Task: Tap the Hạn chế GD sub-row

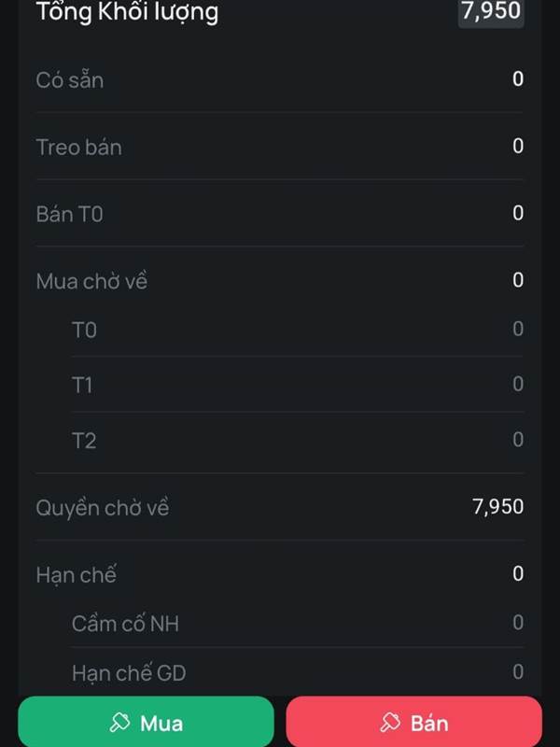Action: [298, 672]
